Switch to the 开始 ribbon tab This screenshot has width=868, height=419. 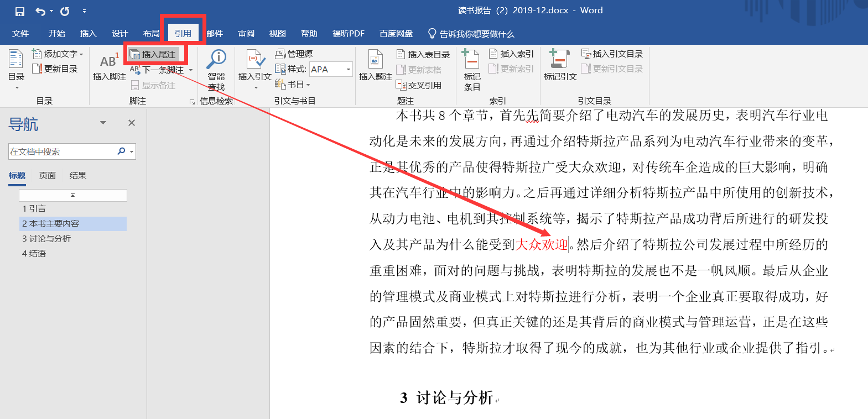57,34
